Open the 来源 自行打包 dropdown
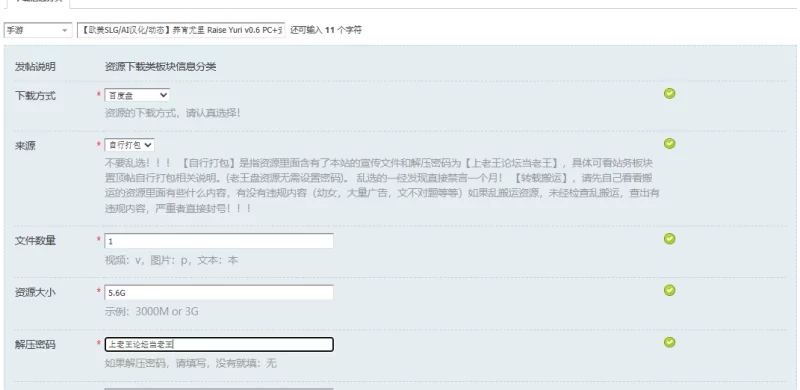The height and width of the screenshot is (390, 800). pyautogui.click(x=129, y=145)
